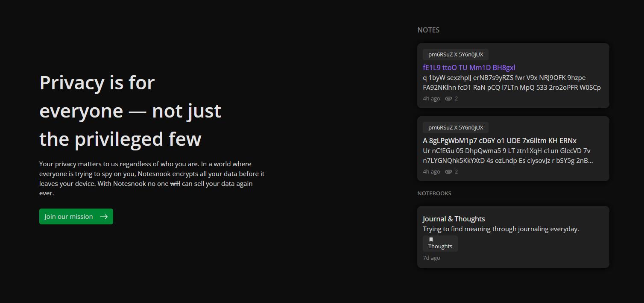Screen dimensions: 644x303
Task: Click the '7d ago' timestamp on the Journal notebook
Action: [x=431, y=258]
